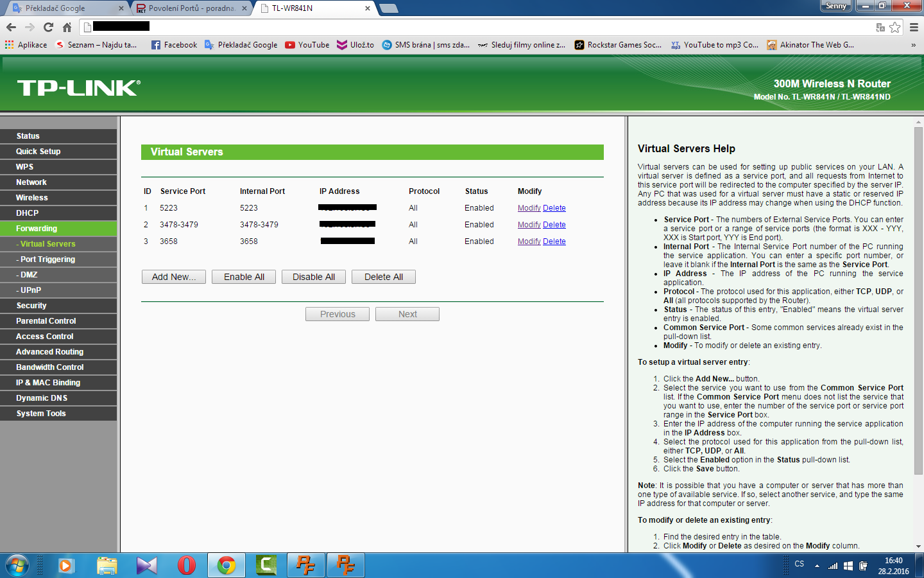This screenshot has height=578, width=924.
Task: Close the TL-WR841N tab
Action: pos(368,8)
